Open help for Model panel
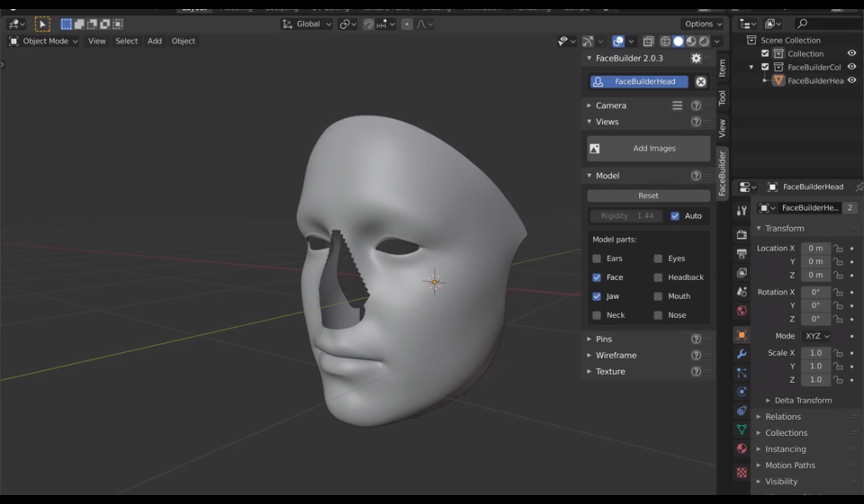Screen dimensions: 864x504 (696, 176)
